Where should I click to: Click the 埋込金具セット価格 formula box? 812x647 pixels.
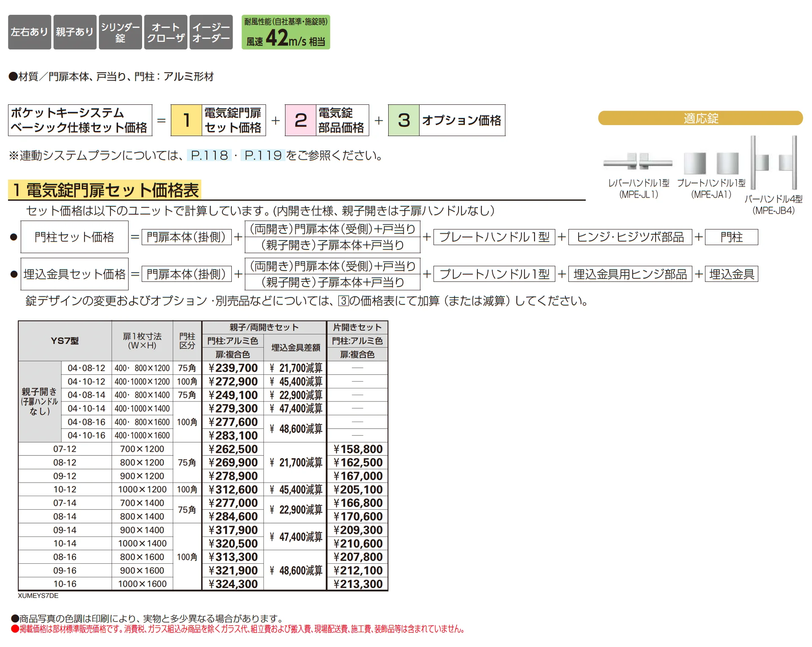coord(74,274)
